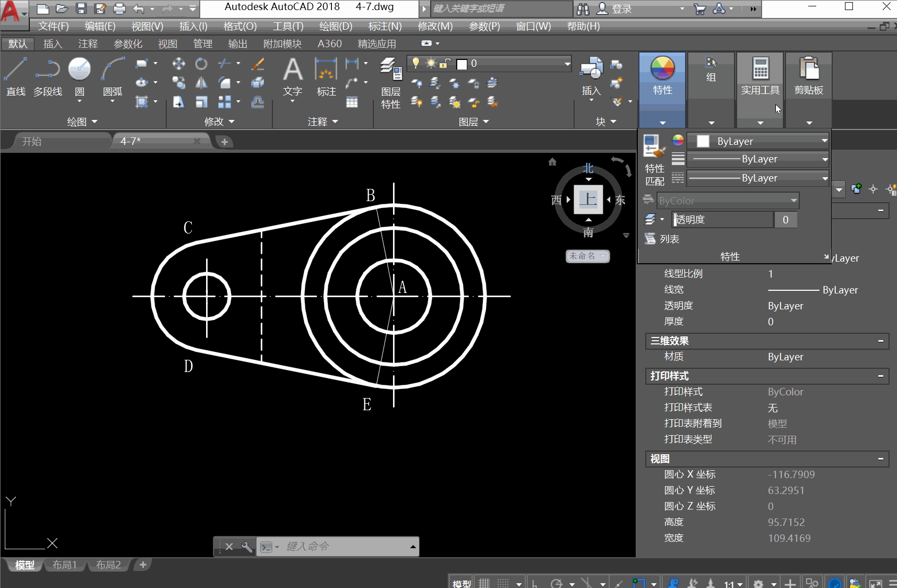
Task: Click the 登录 sign-in button
Action: pyautogui.click(x=615, y=8)
